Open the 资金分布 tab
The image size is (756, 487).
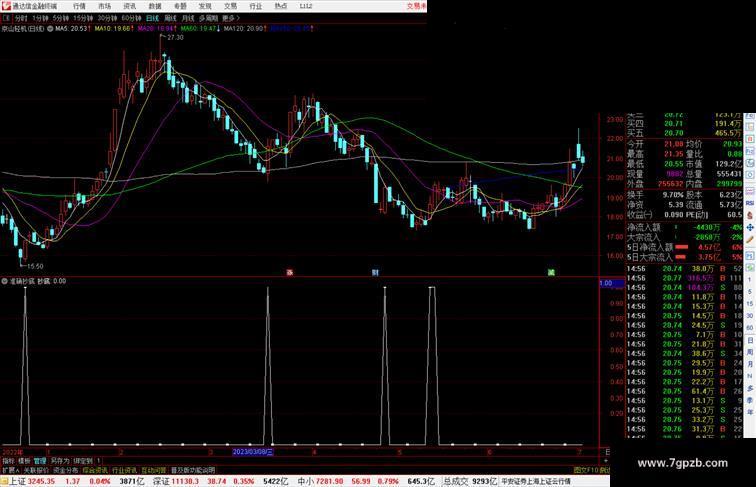click(66, 470)
